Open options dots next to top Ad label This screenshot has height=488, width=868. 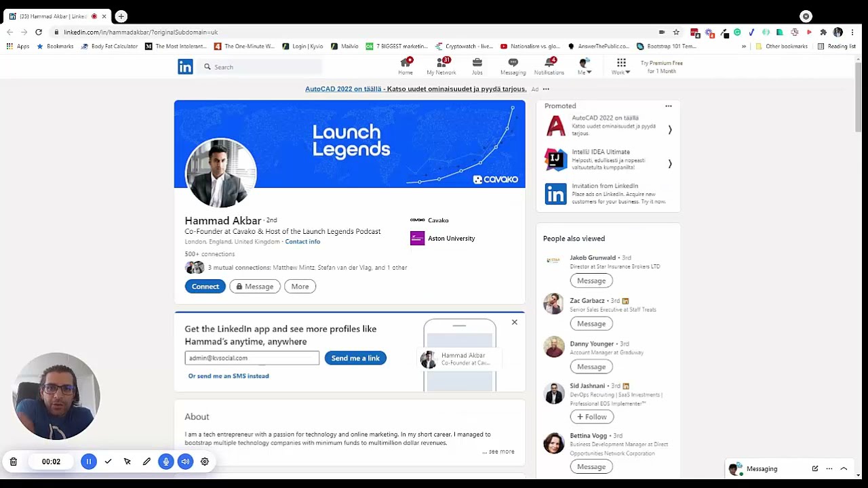(546, 89)
